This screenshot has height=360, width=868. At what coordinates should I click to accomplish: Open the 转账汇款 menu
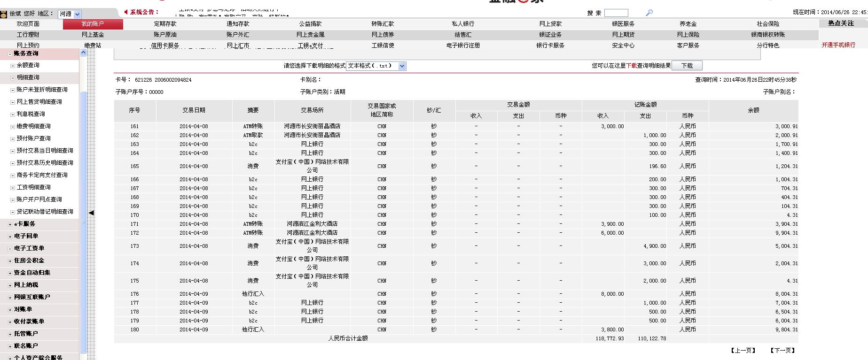click(x=383, y=24)
